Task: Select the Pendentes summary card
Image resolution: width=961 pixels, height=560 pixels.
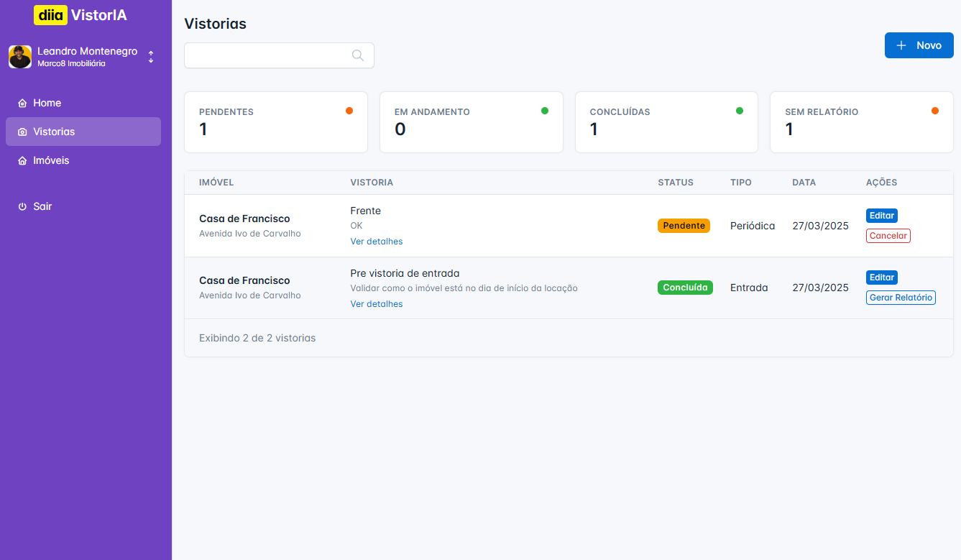Action: click(x=276, y=122)
